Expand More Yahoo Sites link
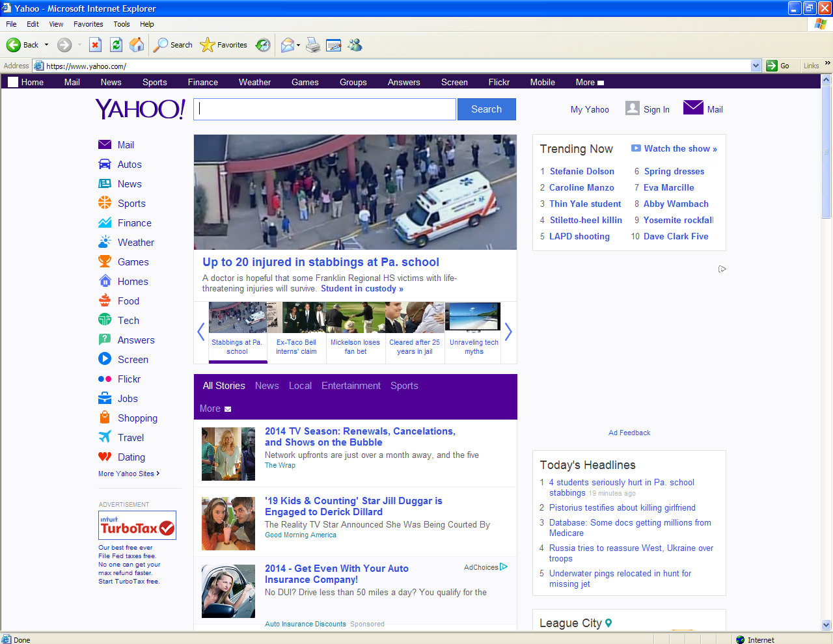Screen dimensions: 833x644 pyautogui.click(x=129, y=474)
